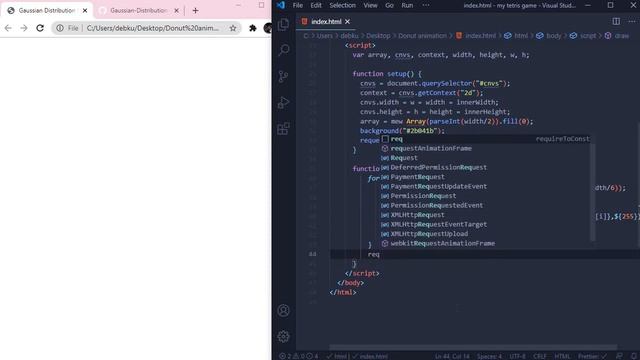Image resolution: width=640 pixels, height=360 pixels.
Task: Click the Chrome forward arrow
Action: point(24,28)
